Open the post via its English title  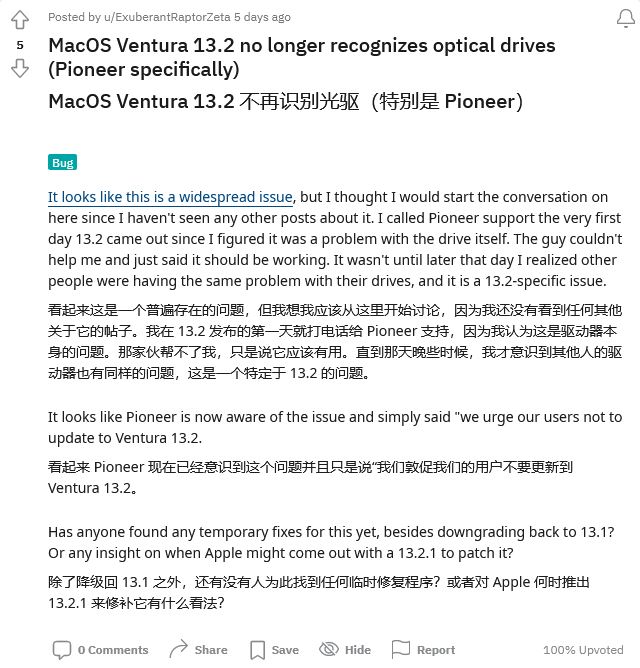click(x=302, y=57)
